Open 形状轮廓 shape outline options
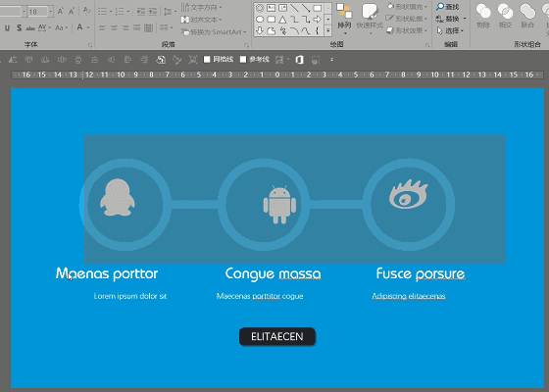 click(407, 19)
